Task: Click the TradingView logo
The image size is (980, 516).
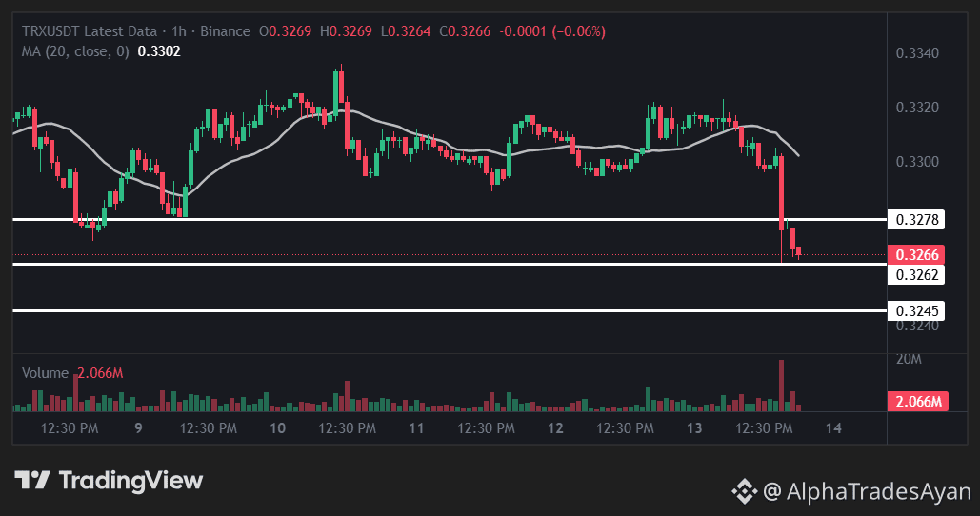Action: pyautogui.click(x=109, y=481)
